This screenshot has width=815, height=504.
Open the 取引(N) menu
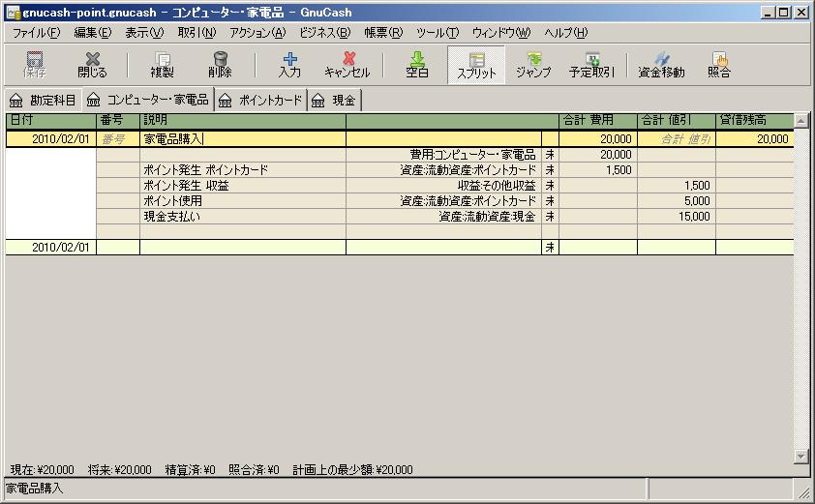[196, 33]
